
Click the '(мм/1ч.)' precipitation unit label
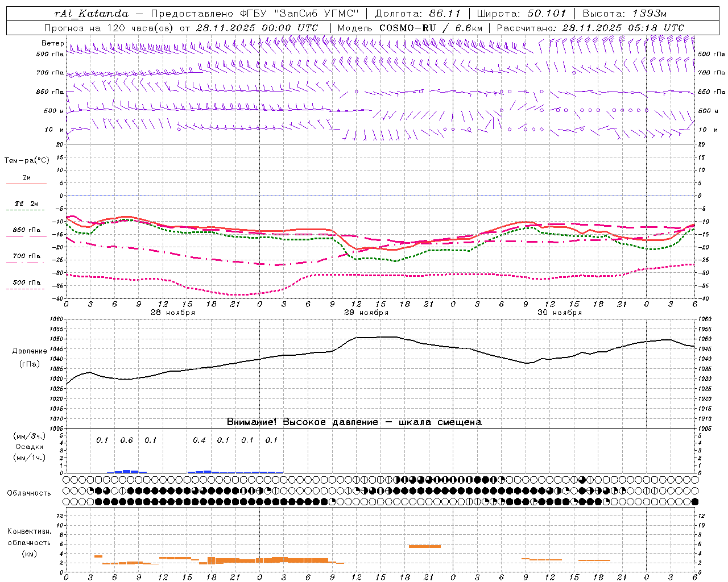pos(30,458)
